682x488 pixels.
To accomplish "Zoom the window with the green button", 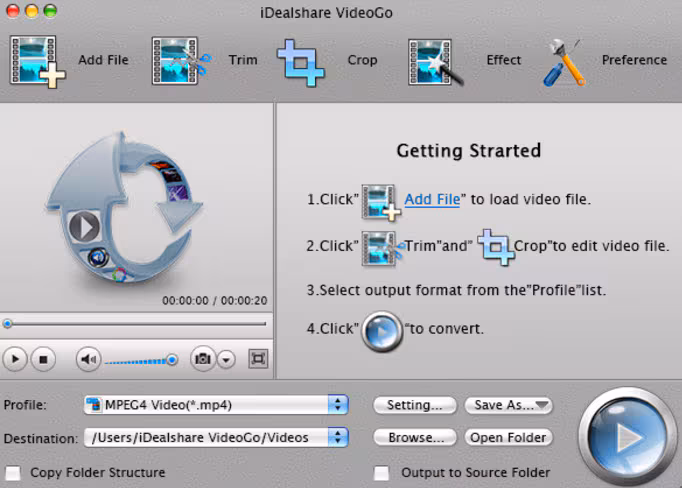I will coord(50,11).
